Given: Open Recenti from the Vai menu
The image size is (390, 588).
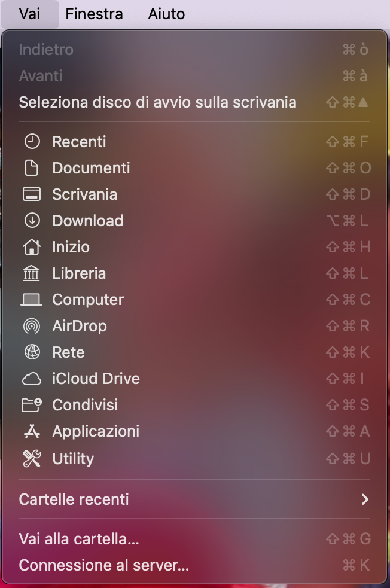Looking at the screenshot, I should (78, 142).
